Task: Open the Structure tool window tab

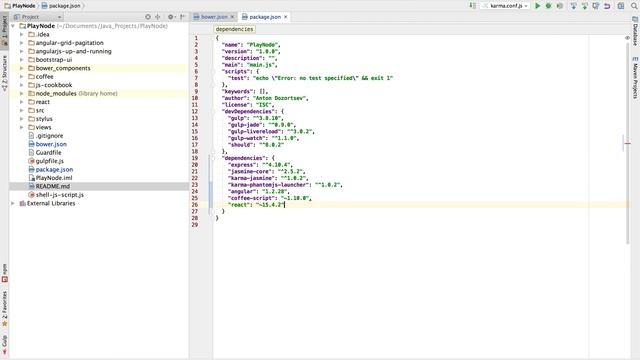Action: 4,73
